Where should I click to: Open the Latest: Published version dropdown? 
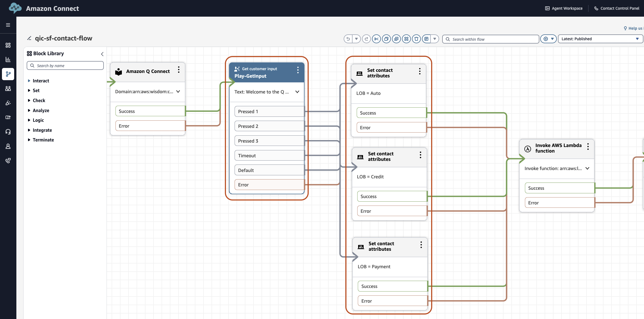600,39
